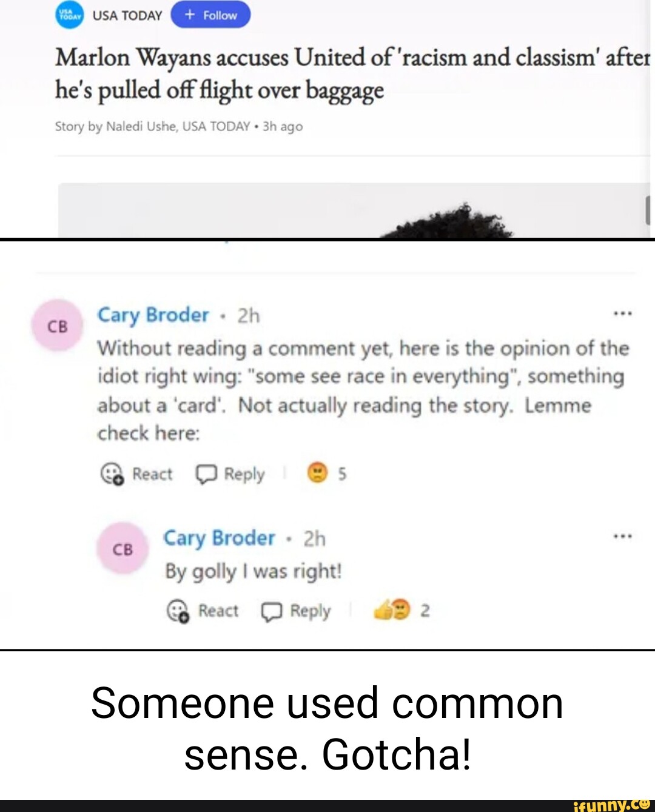Viewport: 655px width, 812px height.
Task: Click the CB avatar on the reply comment
Action: coord(123,549)
